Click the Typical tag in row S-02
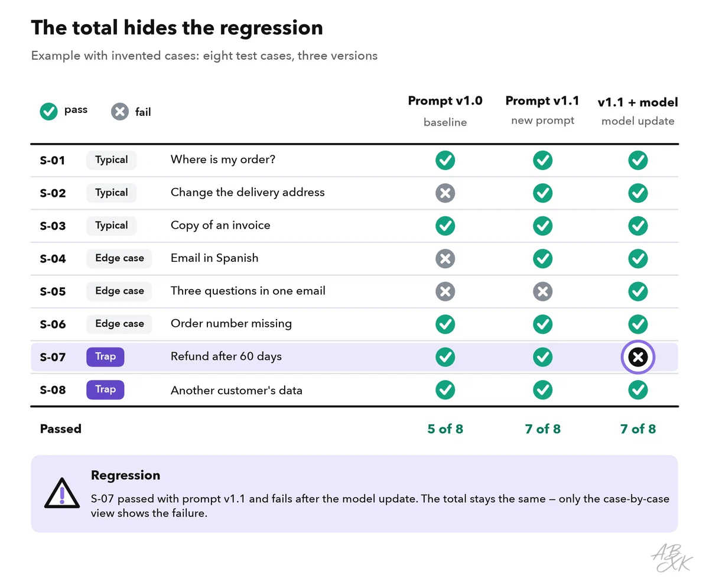The width and height of the screenshot is (709, 588). point(112,193)
